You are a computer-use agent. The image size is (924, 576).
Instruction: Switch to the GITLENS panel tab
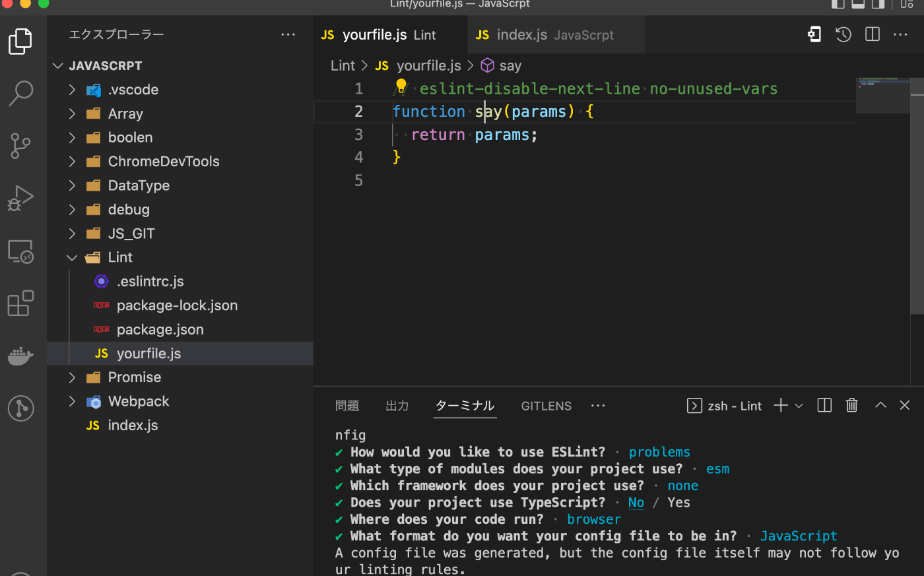(x=546, y=406)
